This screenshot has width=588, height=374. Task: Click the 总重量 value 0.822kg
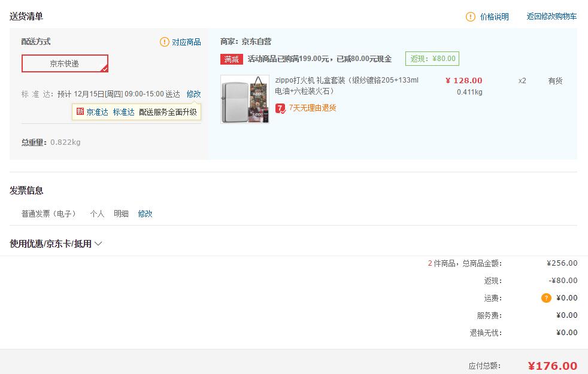tap(65, 142)
